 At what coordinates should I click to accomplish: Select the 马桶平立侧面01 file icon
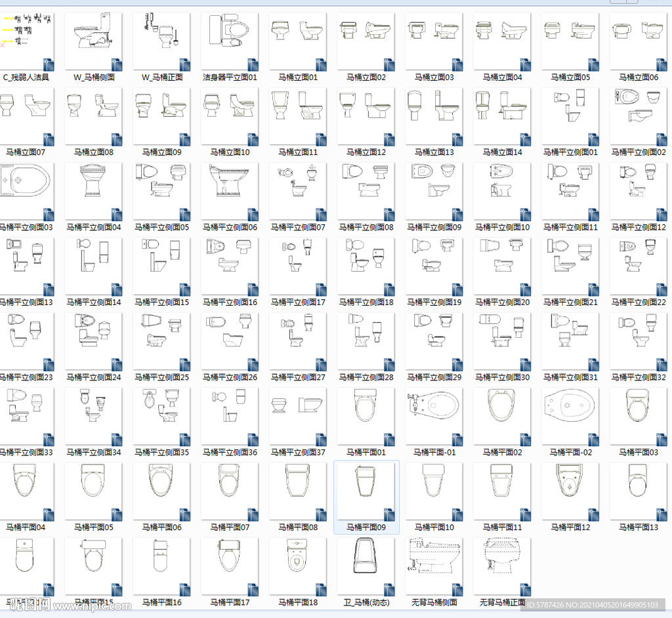571,117
